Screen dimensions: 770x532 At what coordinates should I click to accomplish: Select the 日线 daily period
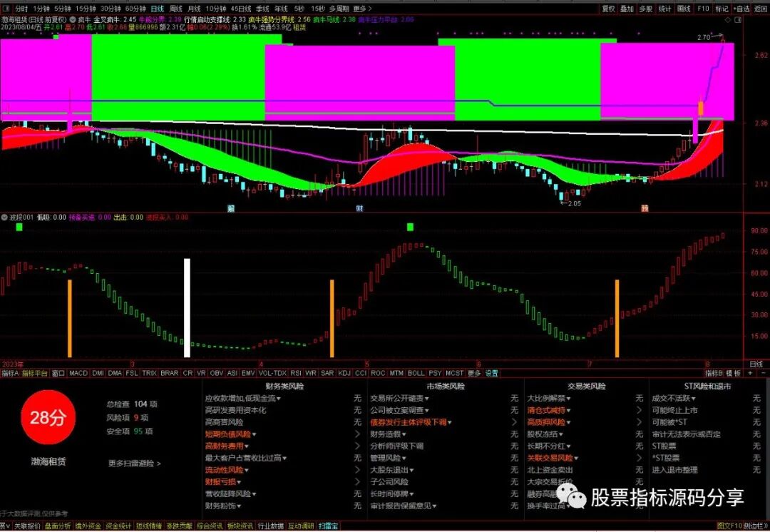pyautogui.click(x=157, y=9)
